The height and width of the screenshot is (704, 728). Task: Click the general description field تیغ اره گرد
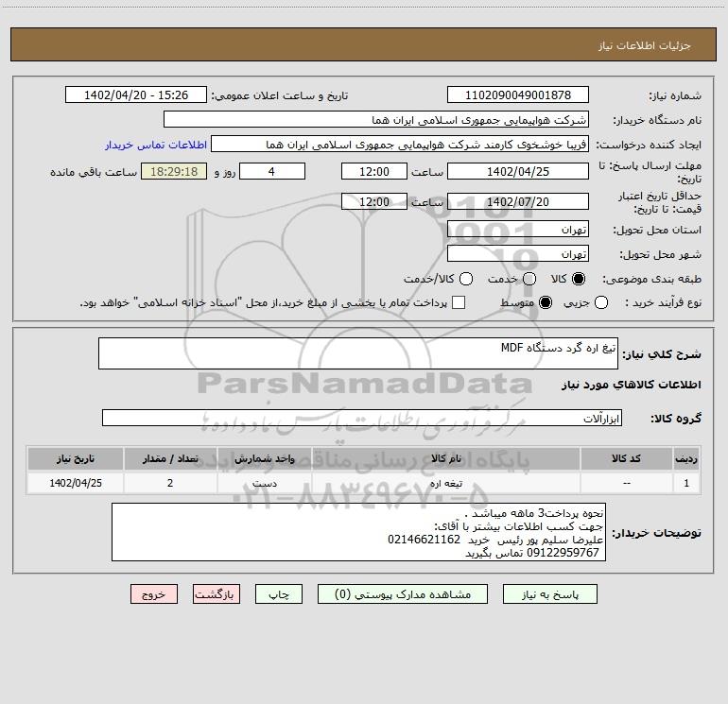tap(358, 353)
